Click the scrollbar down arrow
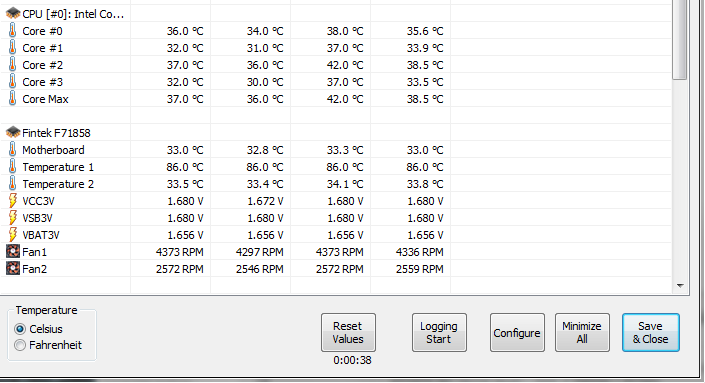705x383 pixels. 680,286
